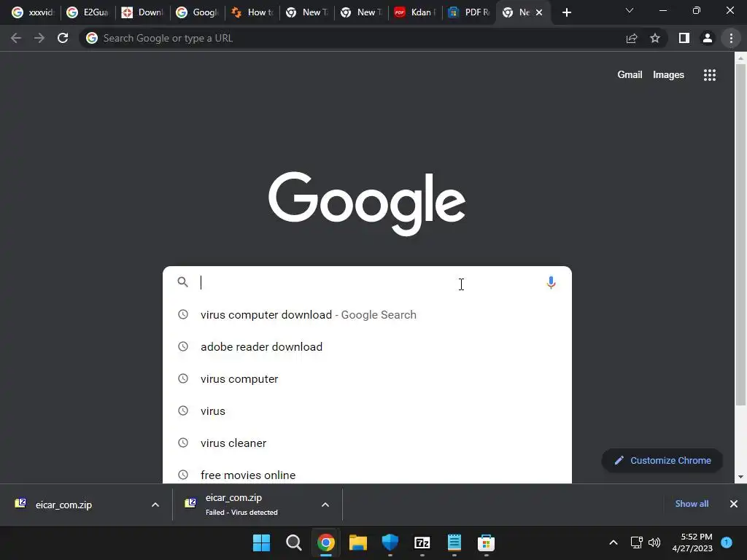
Task: Open File Explorer from taskbar
Action: coord(357,542)
